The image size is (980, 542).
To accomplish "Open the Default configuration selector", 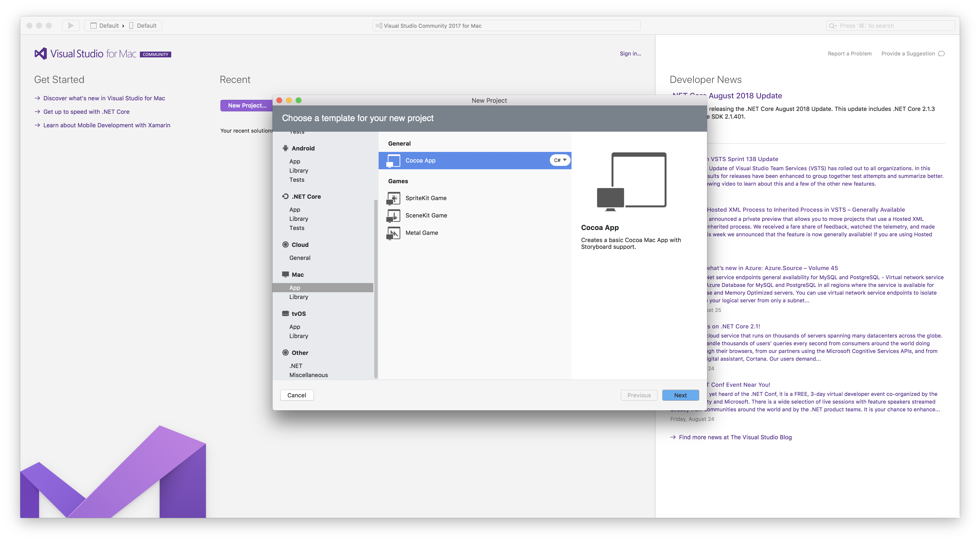I will click(104, 26).
